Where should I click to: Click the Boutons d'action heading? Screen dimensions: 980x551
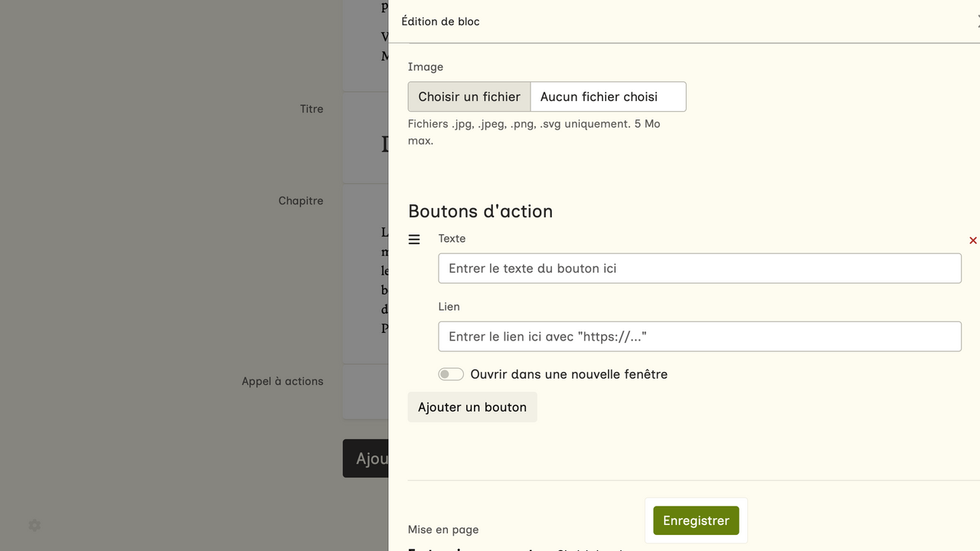(480, 211)
